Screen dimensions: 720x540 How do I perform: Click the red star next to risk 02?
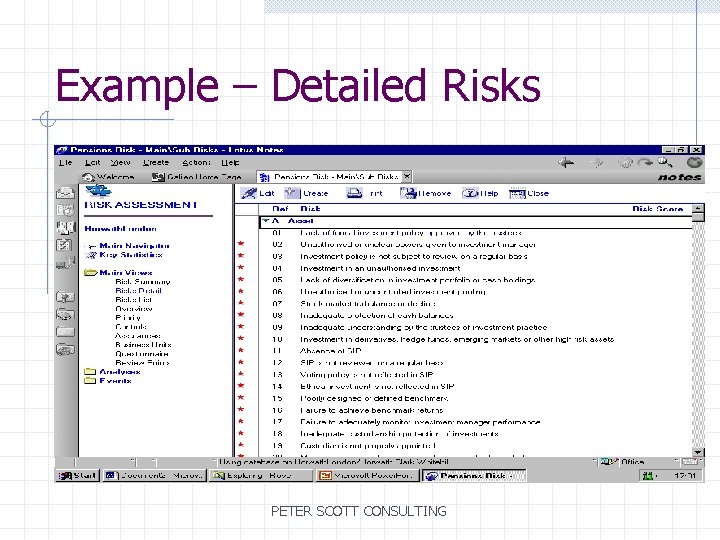(x=241, y=244)
